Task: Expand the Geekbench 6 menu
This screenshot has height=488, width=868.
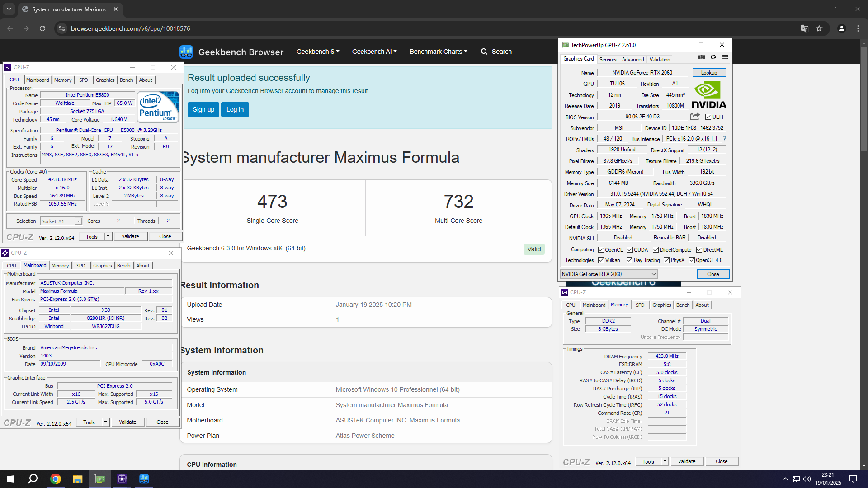Action: [318, 52]
